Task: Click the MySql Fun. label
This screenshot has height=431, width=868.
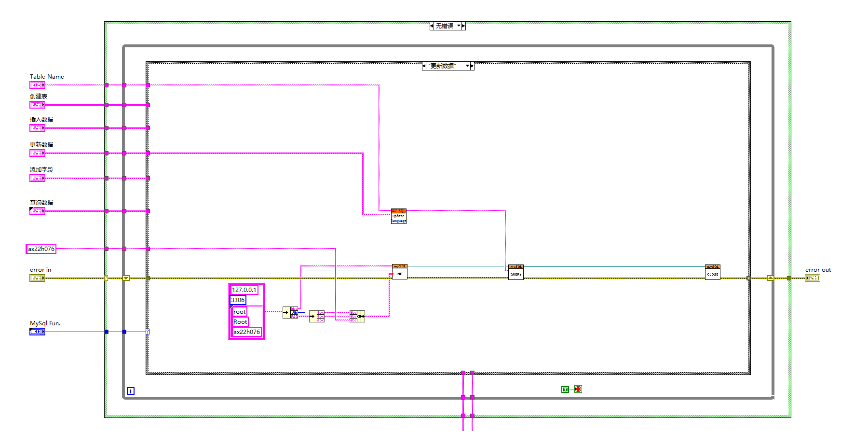Action: pos(45,323)
